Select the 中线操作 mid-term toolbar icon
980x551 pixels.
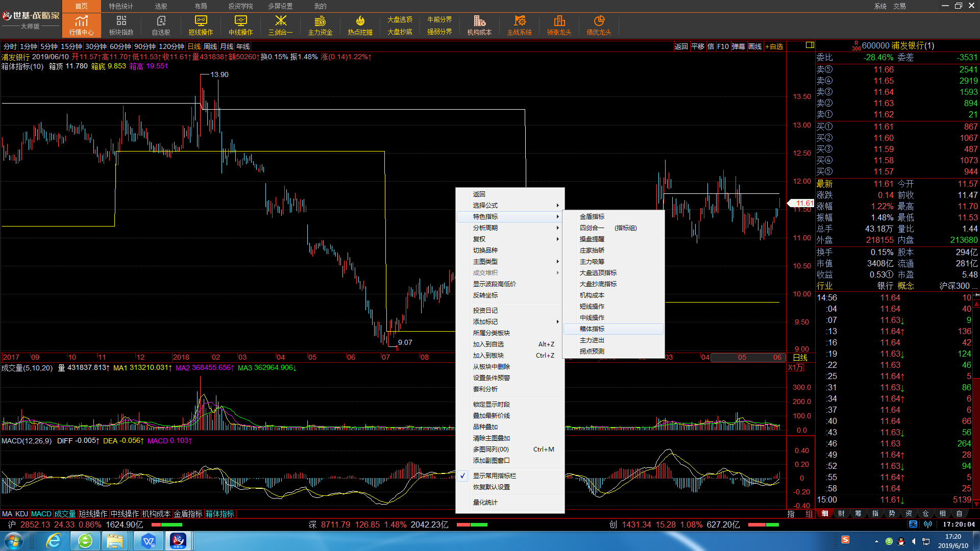pos(240,24)
